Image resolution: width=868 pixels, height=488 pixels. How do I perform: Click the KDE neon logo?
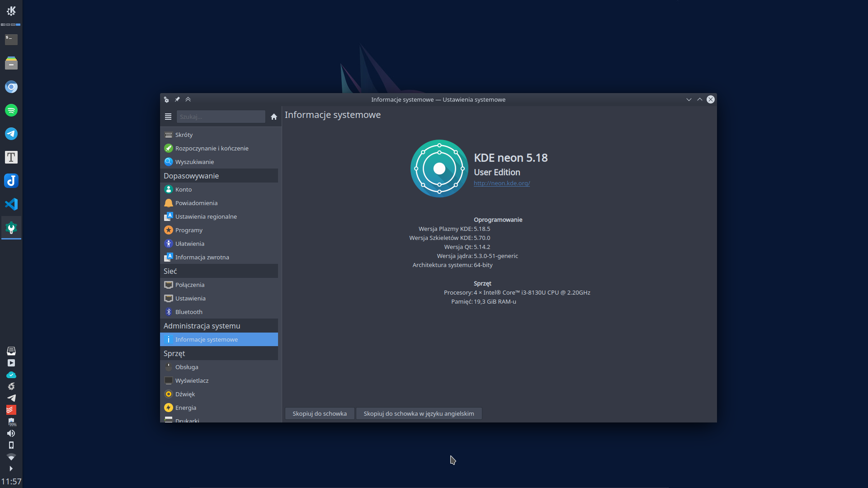(x=439, y=169)
